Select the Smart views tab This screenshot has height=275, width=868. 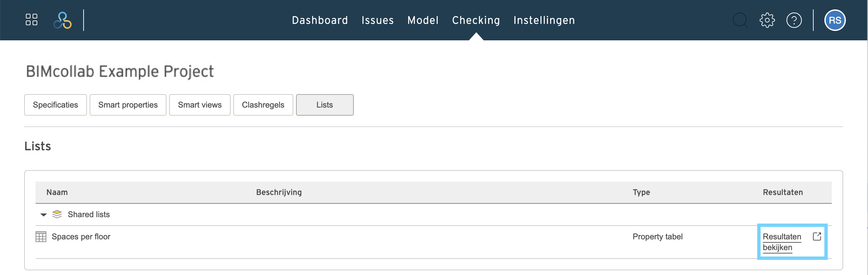(x=199, y=105)
